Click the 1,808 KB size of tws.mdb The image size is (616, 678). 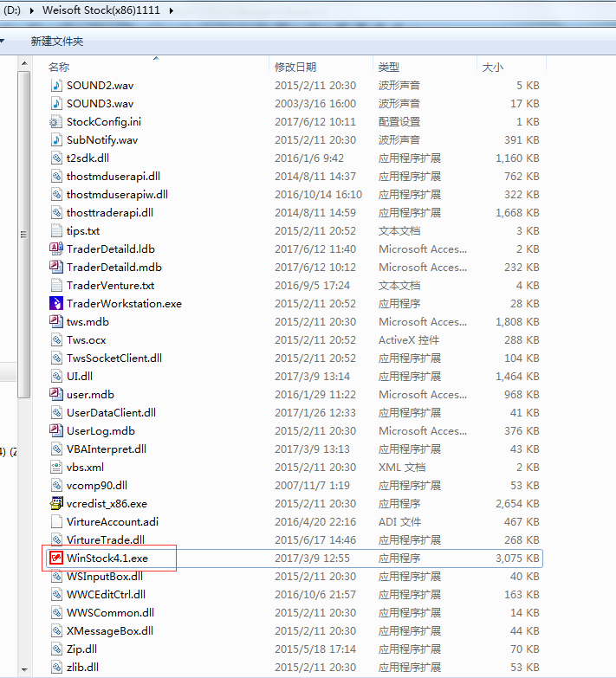(x=517, y=322)
